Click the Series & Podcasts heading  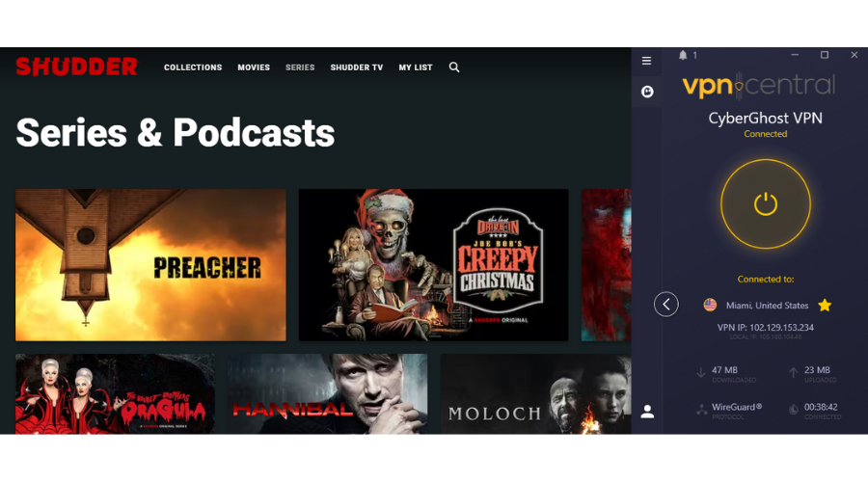pyautogui.click(x=175, y=133)
